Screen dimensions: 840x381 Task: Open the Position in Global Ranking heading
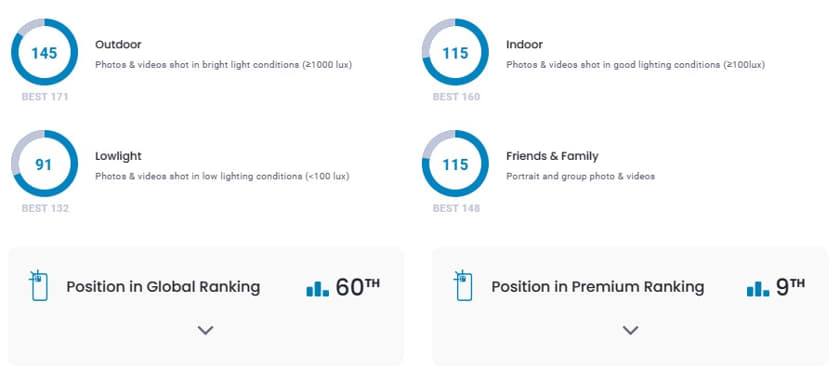(x=163, y=287)
